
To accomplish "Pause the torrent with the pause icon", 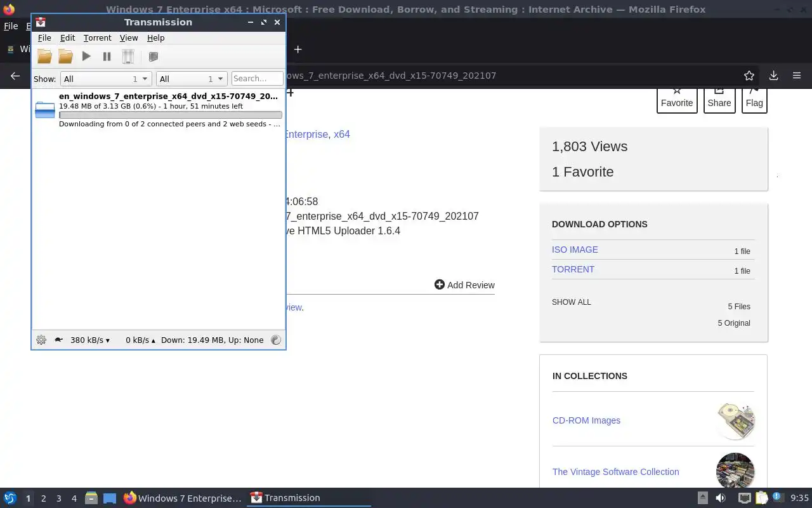I will pyautogui.click(x=107, y=57).
